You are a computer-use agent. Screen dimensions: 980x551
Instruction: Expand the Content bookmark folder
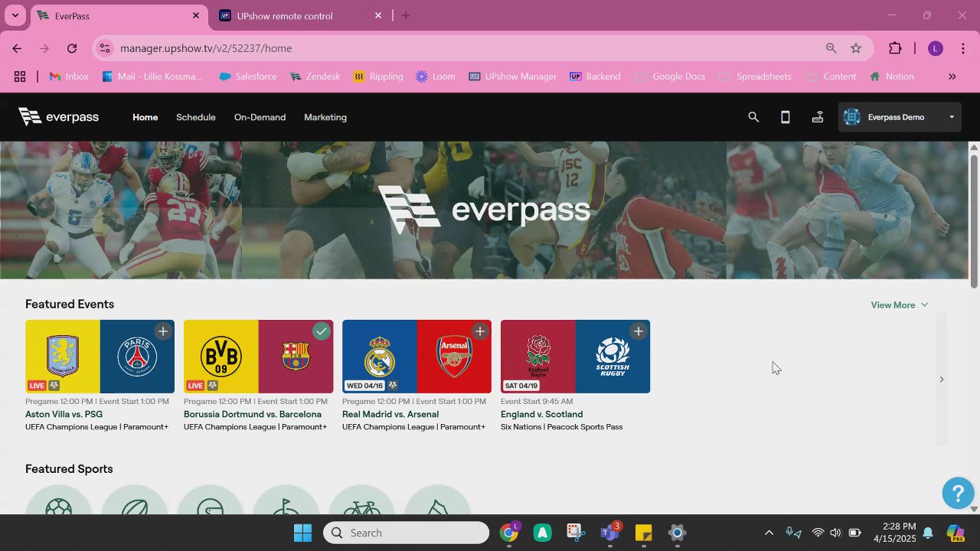831,77
